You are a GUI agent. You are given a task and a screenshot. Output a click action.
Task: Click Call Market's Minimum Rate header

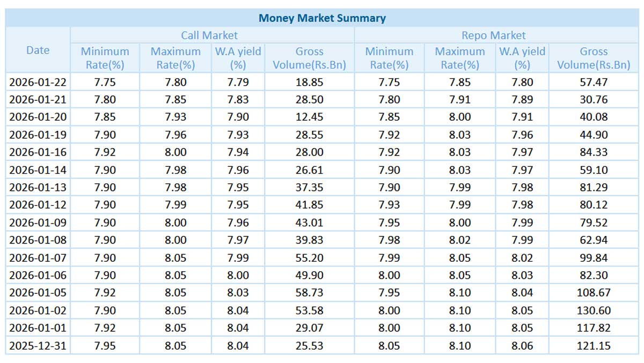point(105,58)
